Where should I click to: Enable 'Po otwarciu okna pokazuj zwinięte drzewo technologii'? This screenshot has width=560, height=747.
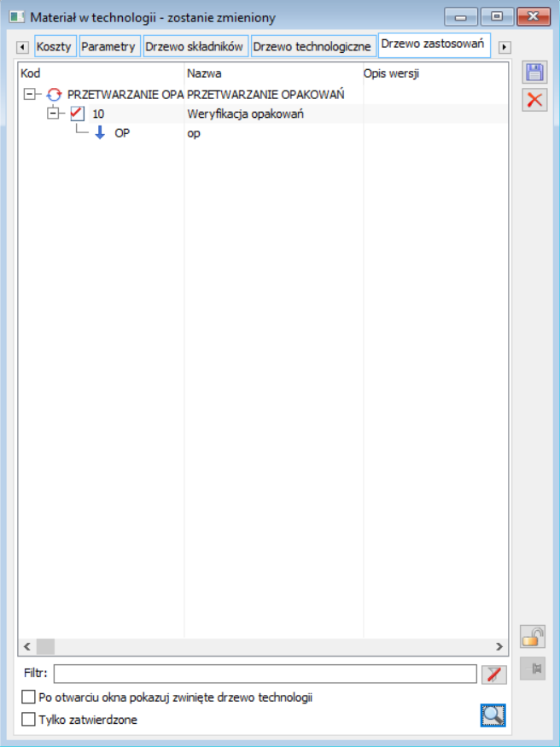(28, 697)
